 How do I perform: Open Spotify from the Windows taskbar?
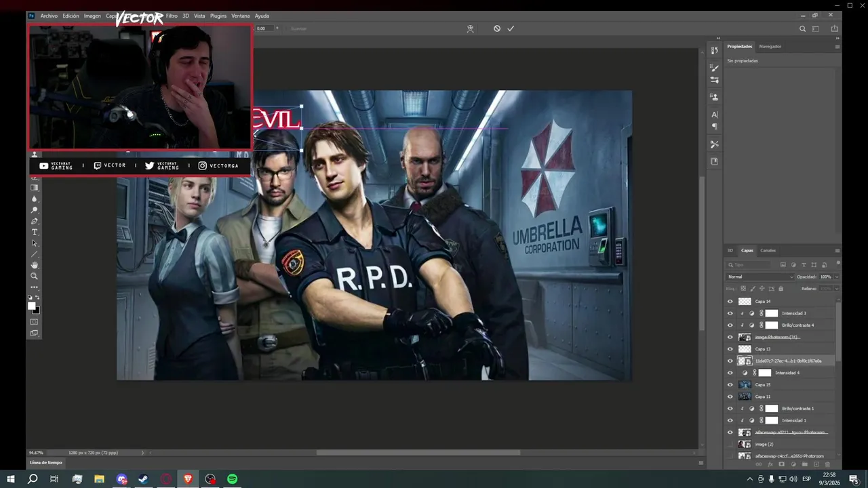232,479
